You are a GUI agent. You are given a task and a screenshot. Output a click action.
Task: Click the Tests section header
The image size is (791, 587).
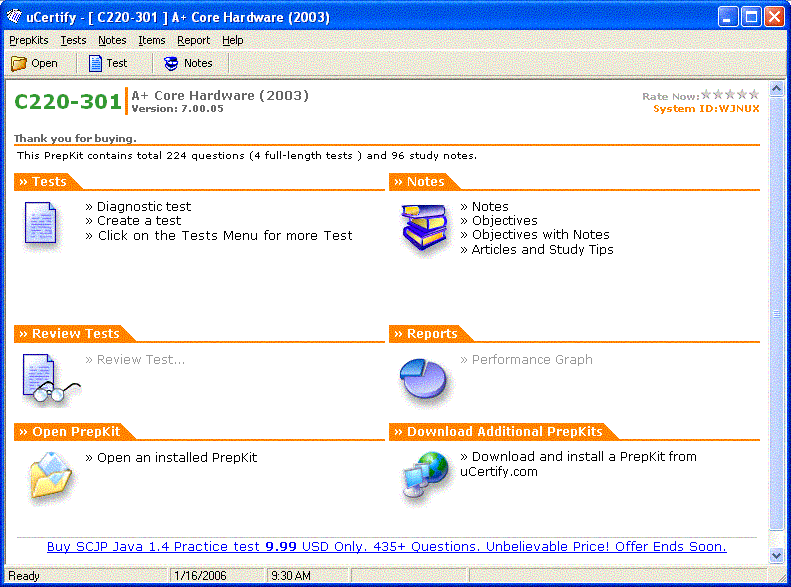tap(49, 182)
